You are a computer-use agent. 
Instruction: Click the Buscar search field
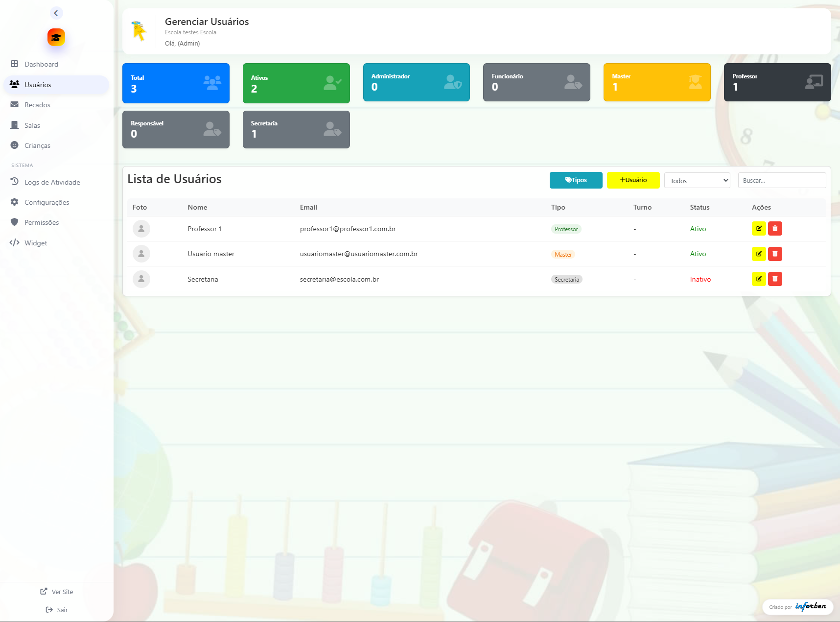(x=781, y=180)
